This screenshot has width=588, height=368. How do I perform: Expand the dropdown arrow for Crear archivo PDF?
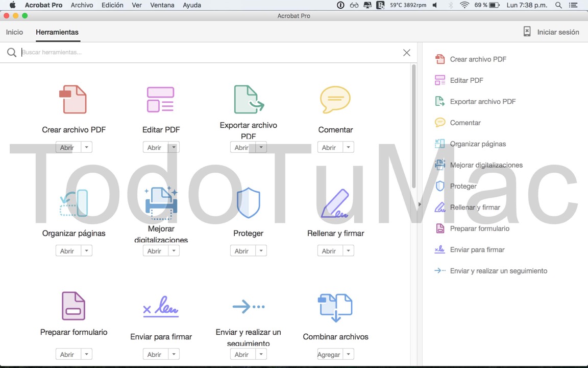tap(87, 147)
